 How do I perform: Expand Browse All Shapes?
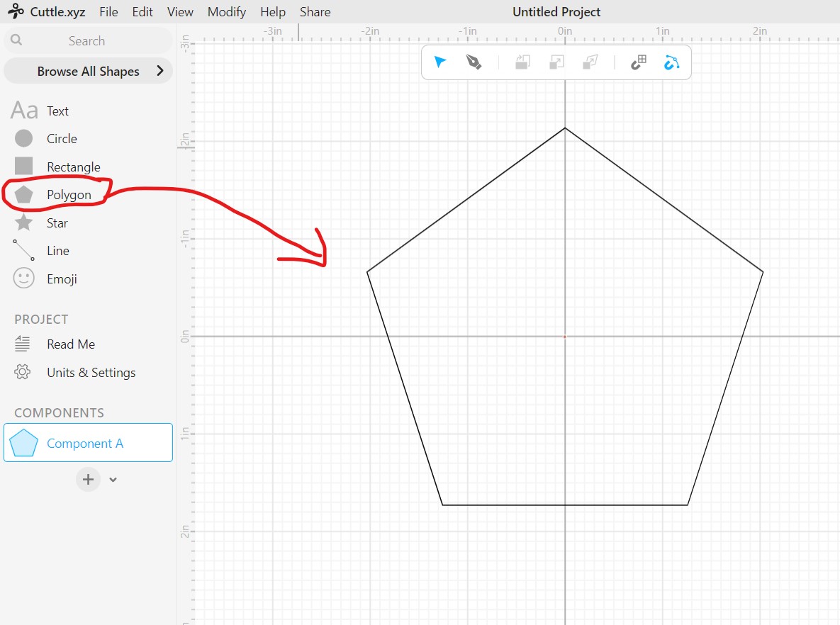coord(88,71)
